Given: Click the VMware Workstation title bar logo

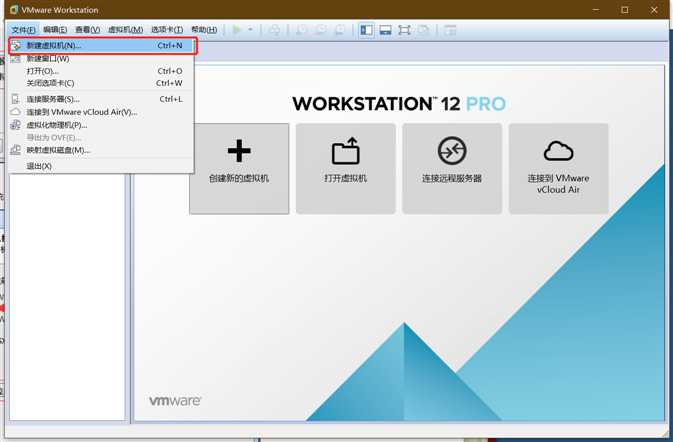Looking at the screenshot, I should pyautogui.click(x=14, y=9).
